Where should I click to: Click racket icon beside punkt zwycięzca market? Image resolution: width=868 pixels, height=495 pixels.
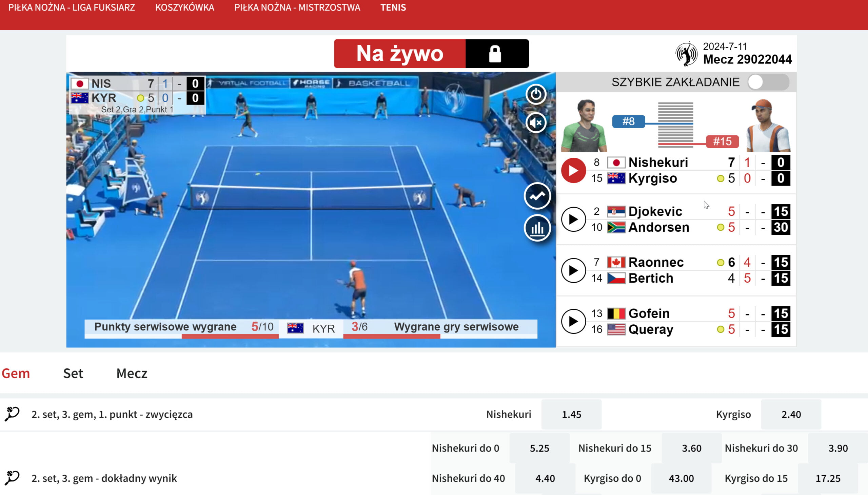(12, 414)
